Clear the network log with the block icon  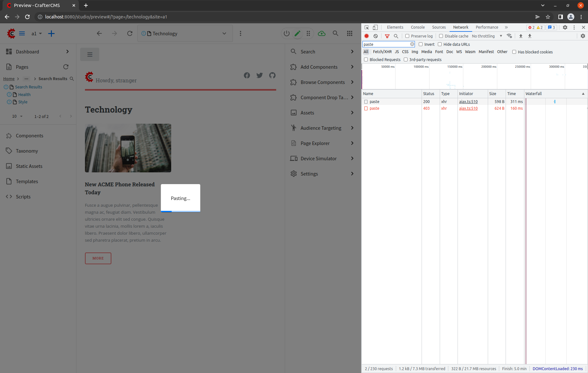[x=375, y=36]
